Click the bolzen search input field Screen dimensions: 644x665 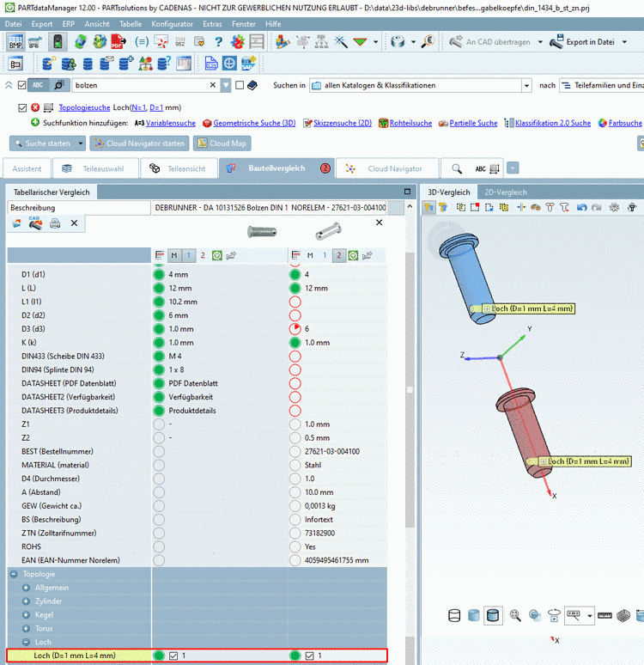(141, 85)
